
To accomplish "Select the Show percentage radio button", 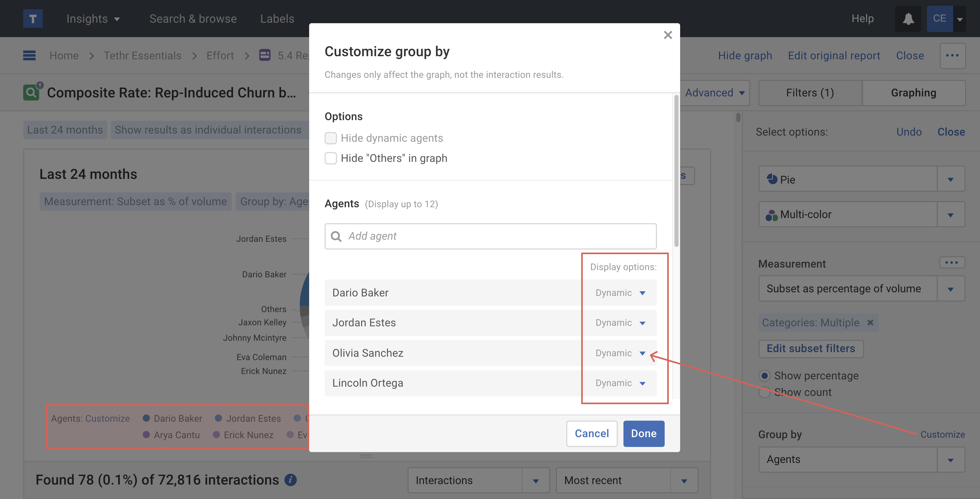I will pyautogui.click(x=764, y=376).
